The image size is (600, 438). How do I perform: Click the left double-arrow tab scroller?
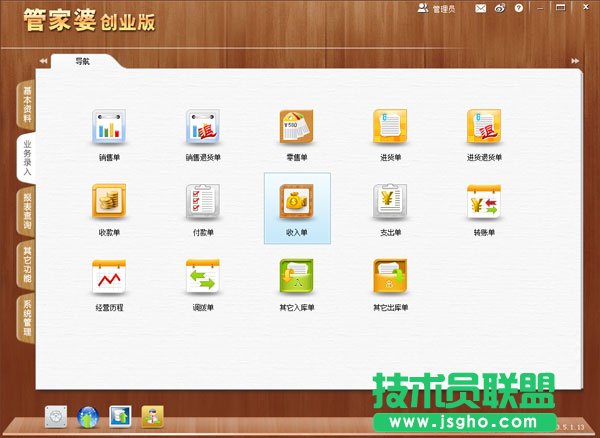click(x=43, y=61)
